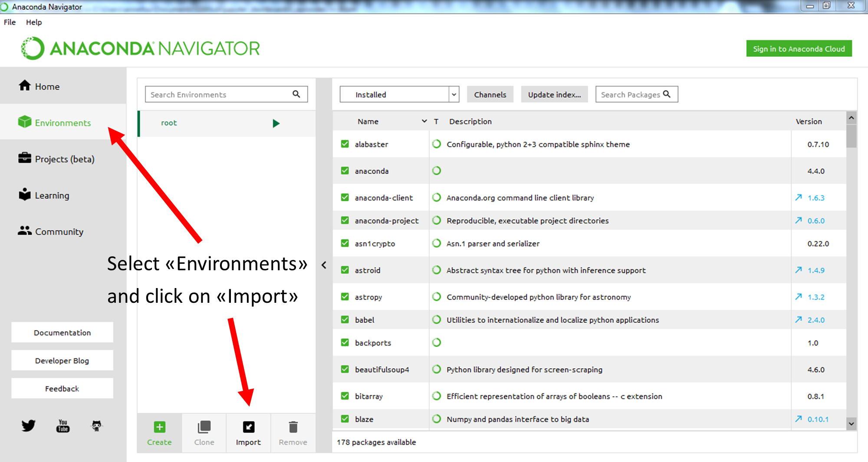Viewport: 868px width, 462px height.
Task: Click the package list scrollbar thumb
Action: tap(852, 136)
